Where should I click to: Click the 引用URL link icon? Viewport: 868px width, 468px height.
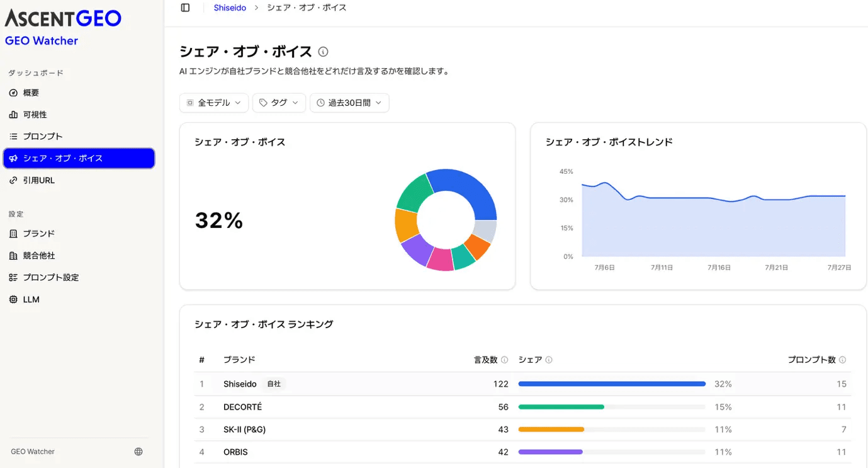coord(13,180)
